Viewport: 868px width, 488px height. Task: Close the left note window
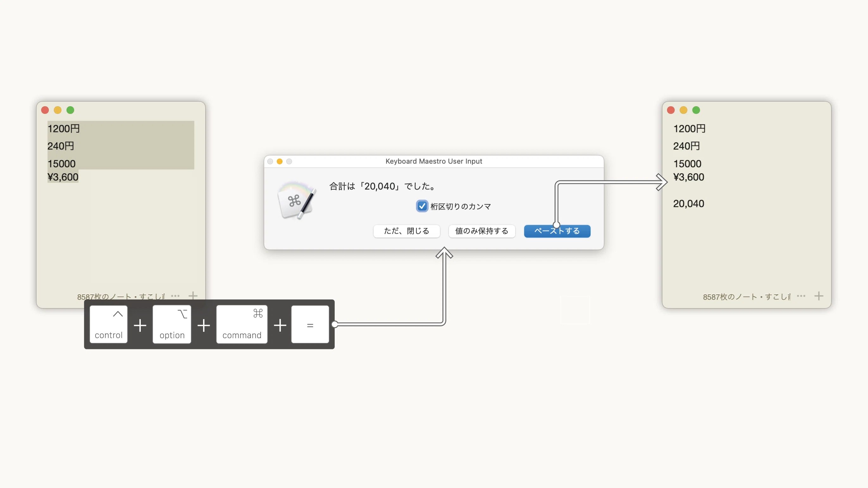pyautogui.click(x=45, y=110)
